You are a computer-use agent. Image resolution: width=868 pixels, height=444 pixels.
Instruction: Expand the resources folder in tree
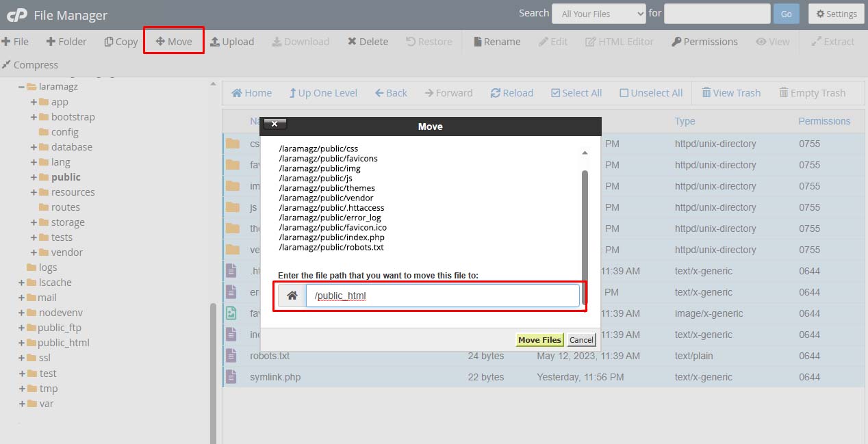pyautogui.click(x=34, y=192)
